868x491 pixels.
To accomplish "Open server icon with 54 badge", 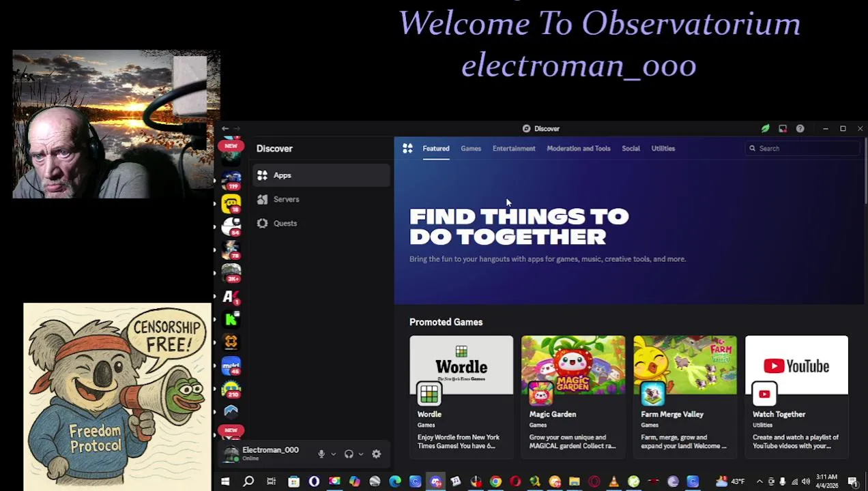I will pyautogui.click(x=231, y=226).
